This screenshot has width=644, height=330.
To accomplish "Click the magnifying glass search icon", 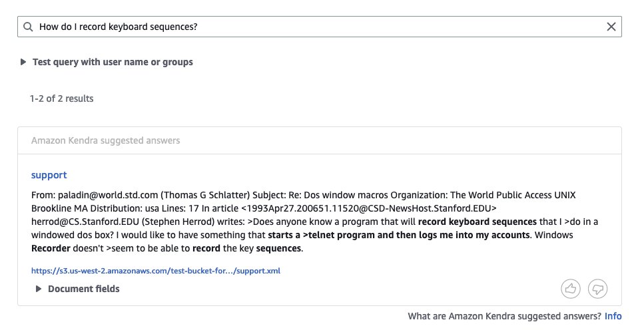I will click(x=28, y=27).
